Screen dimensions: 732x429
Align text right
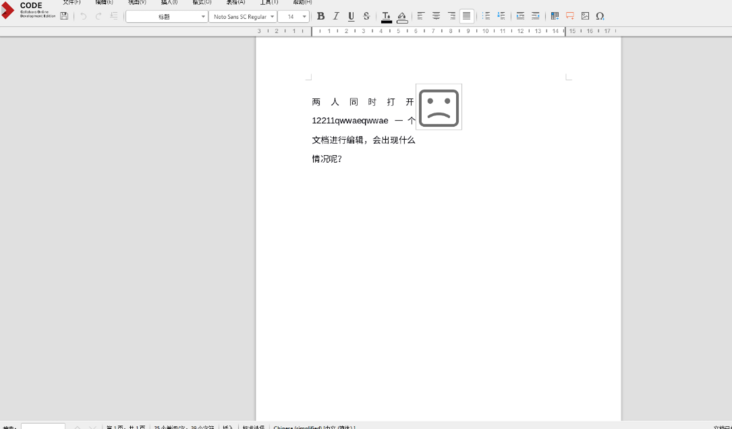point(451,16)
